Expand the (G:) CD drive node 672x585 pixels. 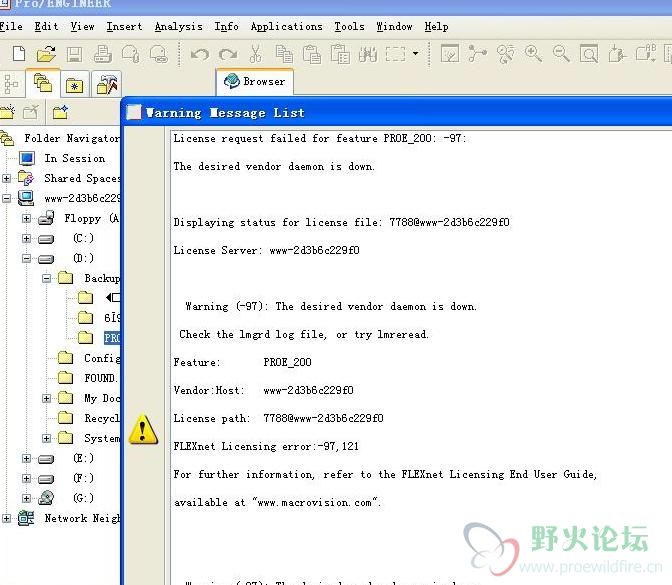pos(27,498)
